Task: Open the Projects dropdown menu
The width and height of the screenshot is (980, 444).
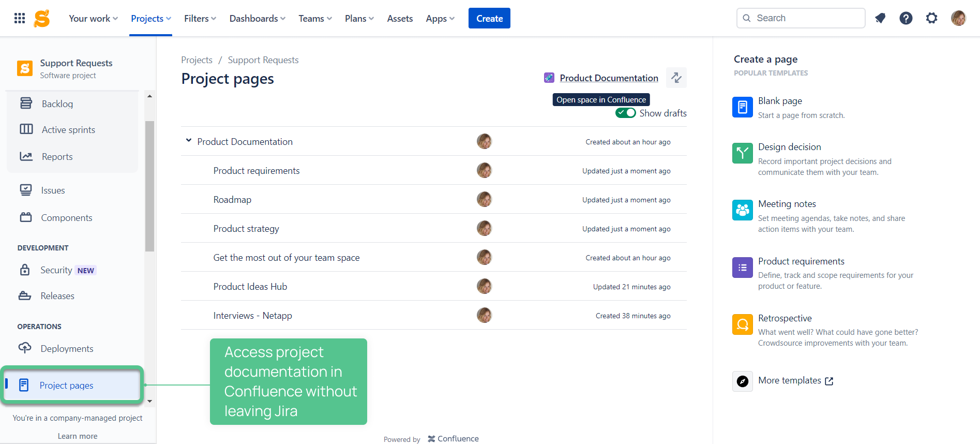Action: point(150,18)
